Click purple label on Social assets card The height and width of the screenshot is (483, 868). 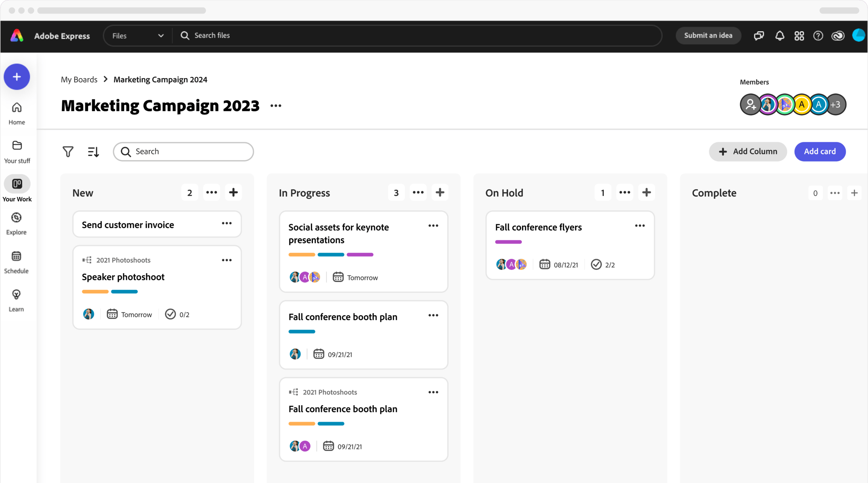(360, 255)
